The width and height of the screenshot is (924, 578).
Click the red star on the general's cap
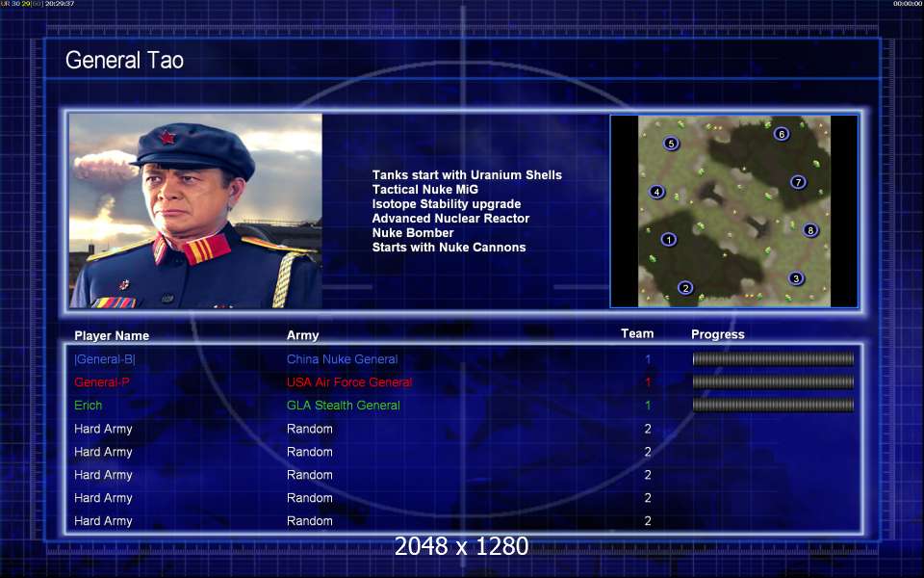167,138
